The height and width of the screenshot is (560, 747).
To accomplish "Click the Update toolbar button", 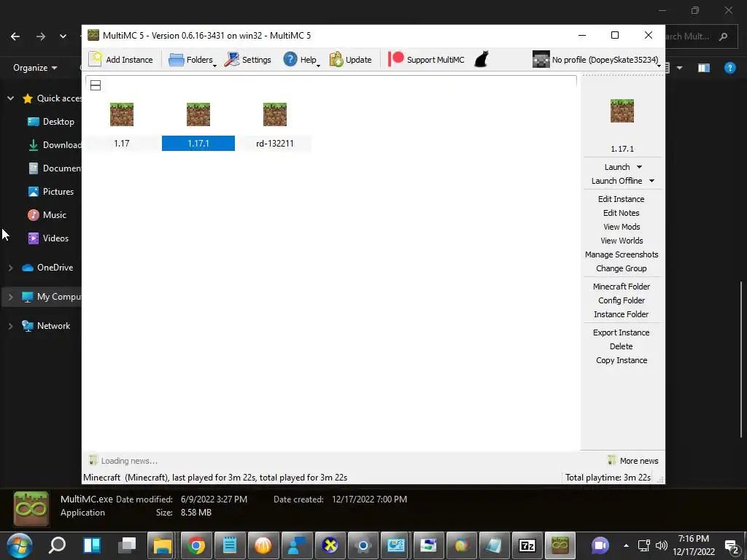I will [351, 60].
